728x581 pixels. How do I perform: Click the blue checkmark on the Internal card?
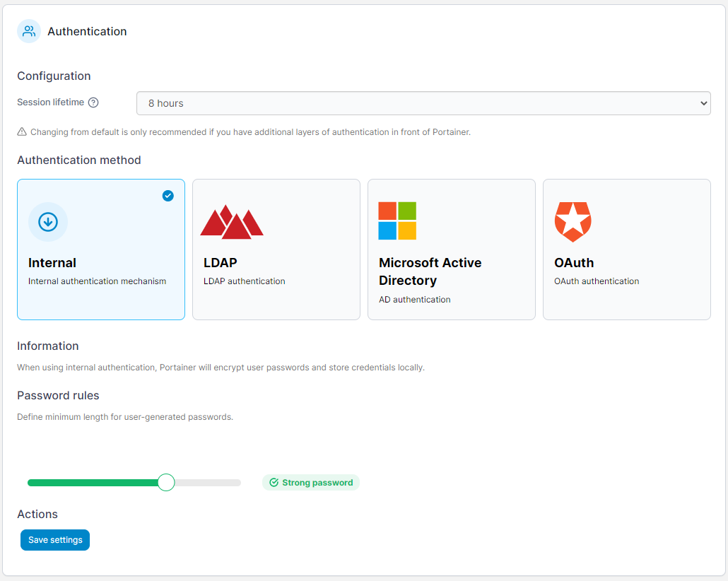[x=168, y=196]
